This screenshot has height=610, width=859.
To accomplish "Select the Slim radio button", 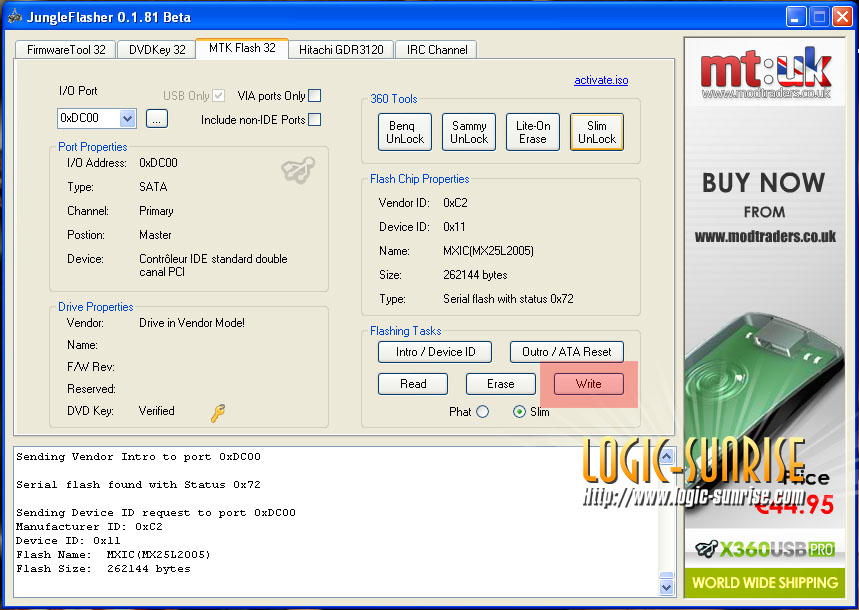I will tap(519, 412).
